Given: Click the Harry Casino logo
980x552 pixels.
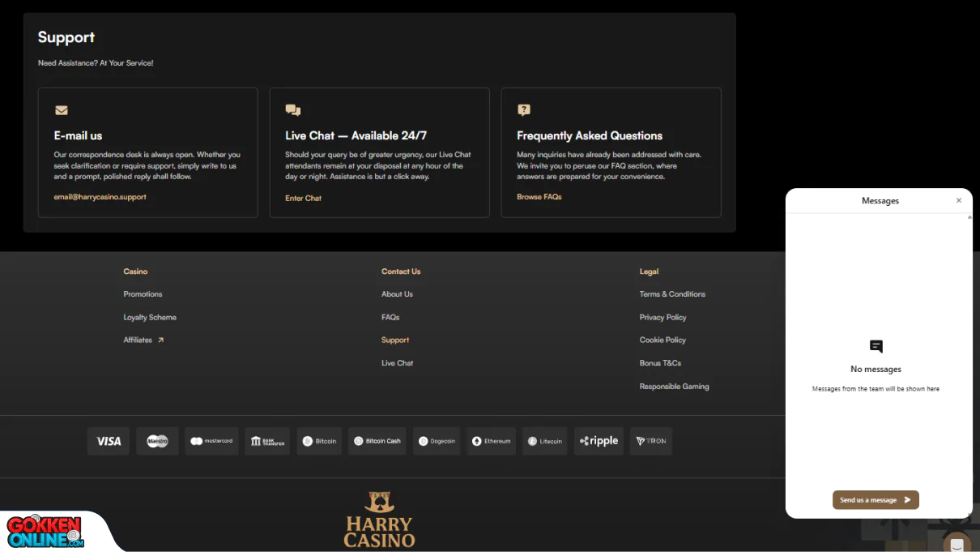Looking at the screenshot, I should (379, 519).
